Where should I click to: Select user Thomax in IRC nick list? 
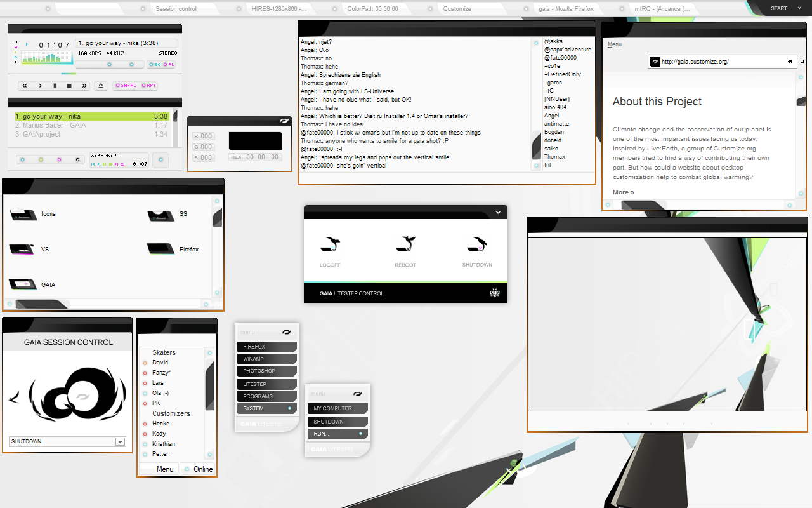point(554,157)
